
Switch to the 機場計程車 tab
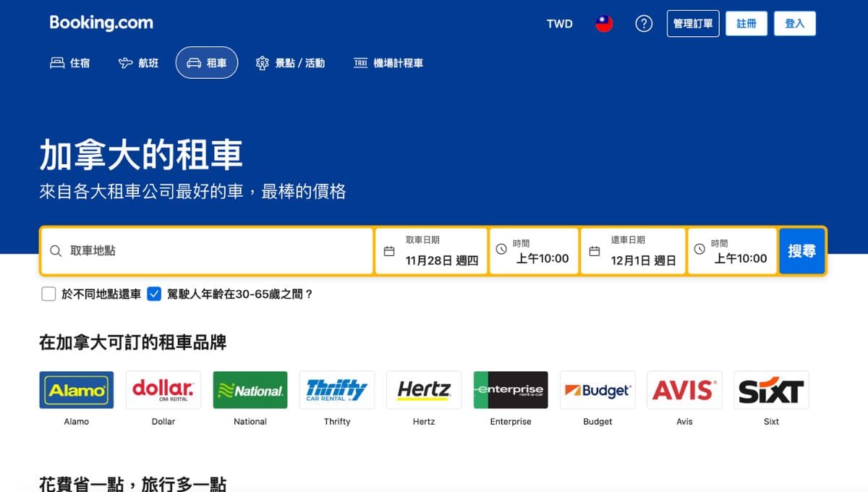(388, 63)
